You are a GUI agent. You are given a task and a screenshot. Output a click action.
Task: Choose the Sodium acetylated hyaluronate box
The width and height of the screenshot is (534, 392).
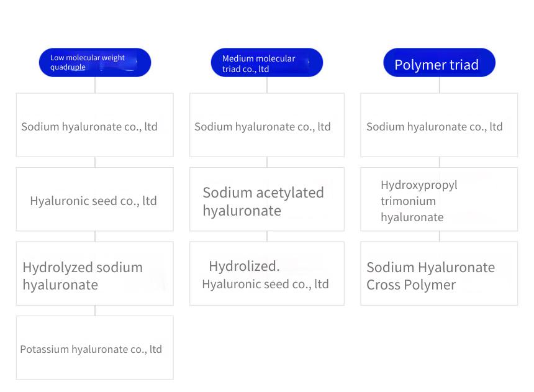pos(267,199)
